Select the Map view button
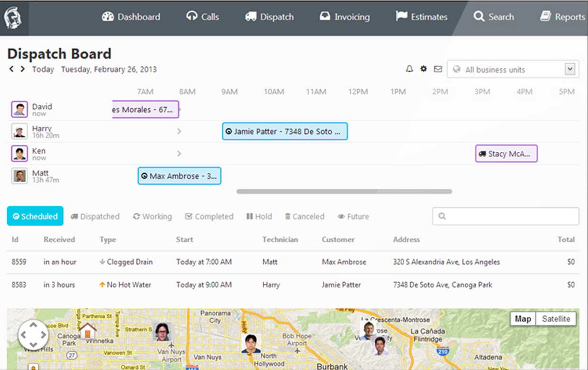The image size is (588, 370). pyautogui.click(x=522, y=319)
